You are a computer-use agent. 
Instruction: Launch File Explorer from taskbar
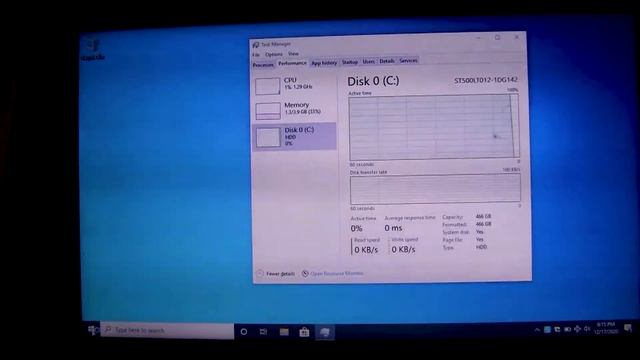pos(284,332)
